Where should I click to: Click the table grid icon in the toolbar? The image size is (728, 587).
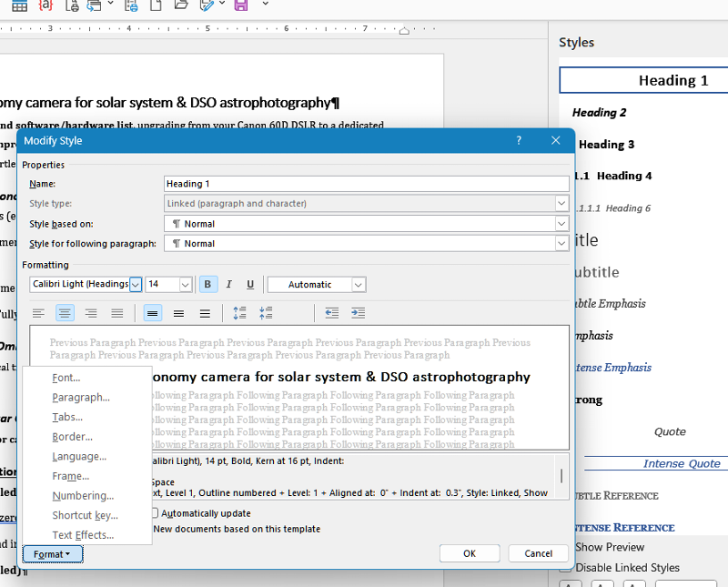click(x=19, y=5)
